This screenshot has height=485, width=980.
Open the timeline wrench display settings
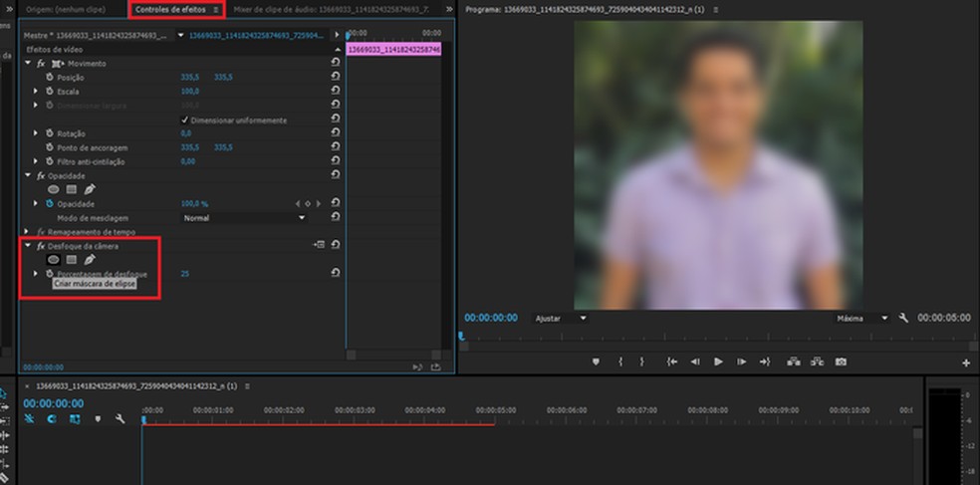tap(120, 419)
